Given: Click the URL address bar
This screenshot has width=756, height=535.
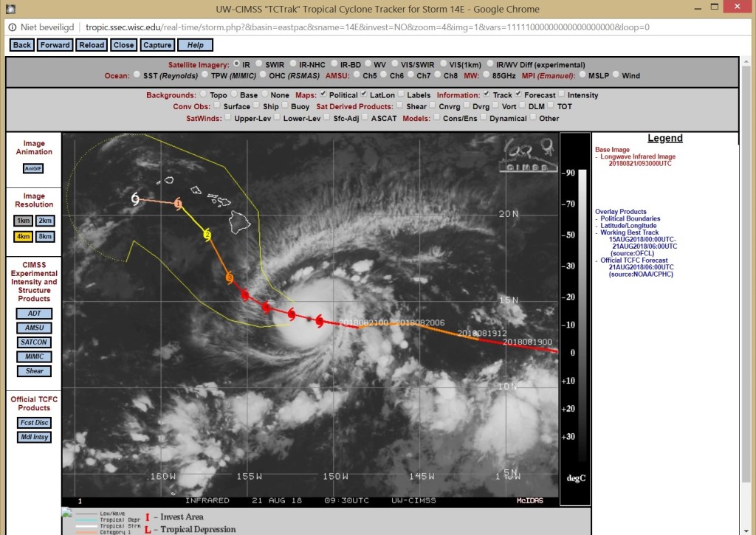Looking at the screenshot, I should 369,27.
